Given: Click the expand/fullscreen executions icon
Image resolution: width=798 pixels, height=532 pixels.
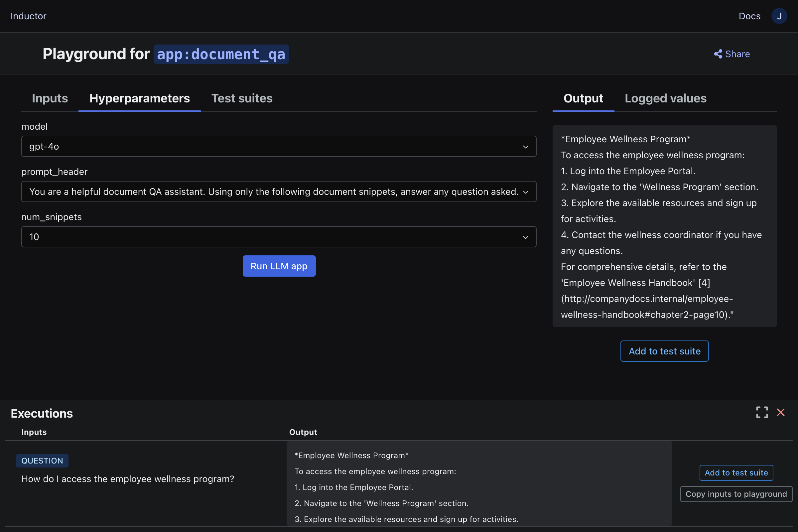Looking at the screenshot, I should click(x=762, y=412).
